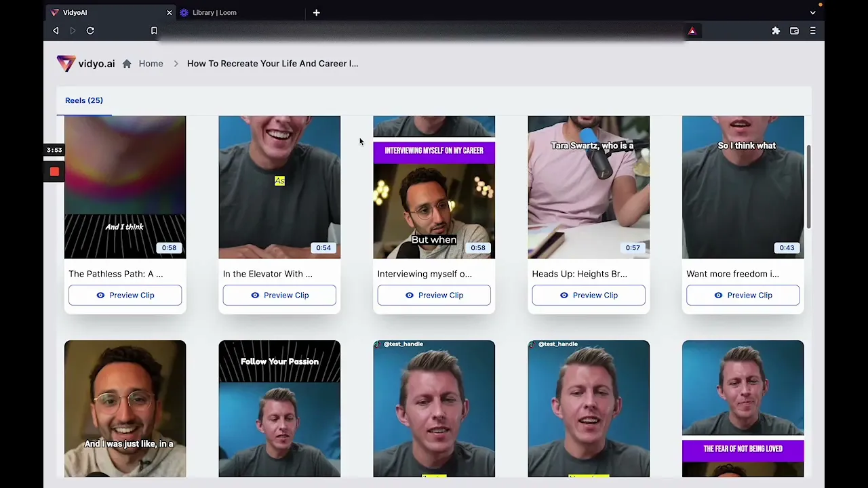868x488 pixels.
Task: Click eye icon in Want more freedom button
Action: pos(718,295)
